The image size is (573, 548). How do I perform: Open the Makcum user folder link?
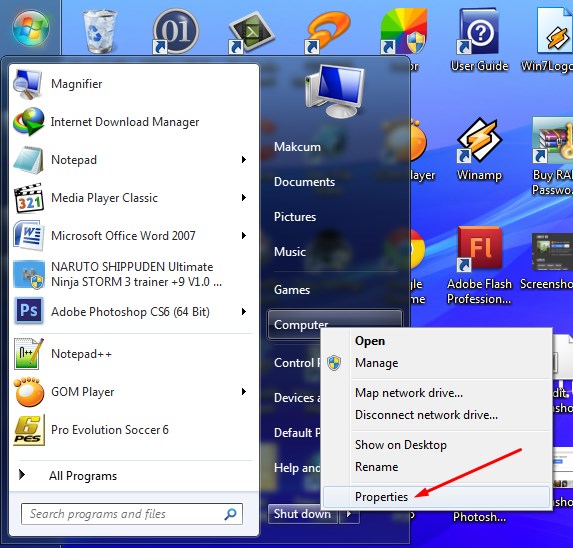[x=297, y=147]
